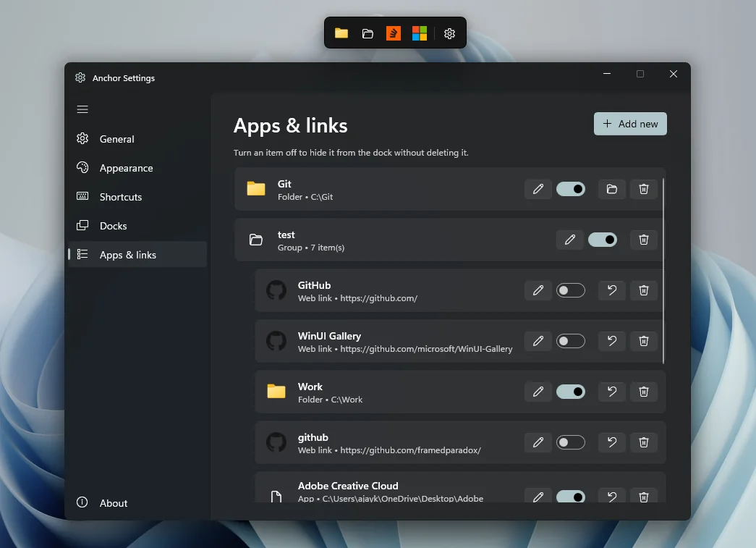The width and height of the screenshot is (756, 548).
Task: Disable the Adobe Creative Cloud toggle
Action: click(570, 497)
